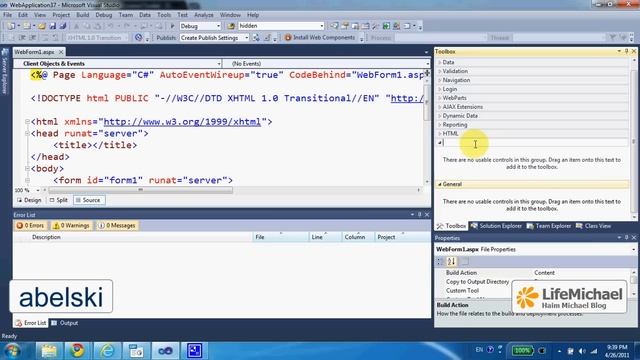
Task: Switch to the Team Explorer tab
Action: tap(549, 226)
